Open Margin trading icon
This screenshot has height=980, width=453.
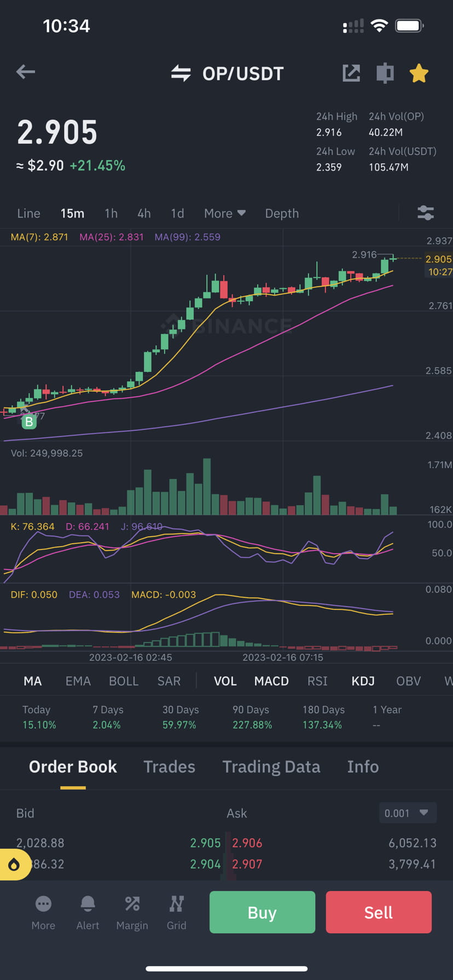click(x=132, y=913)
